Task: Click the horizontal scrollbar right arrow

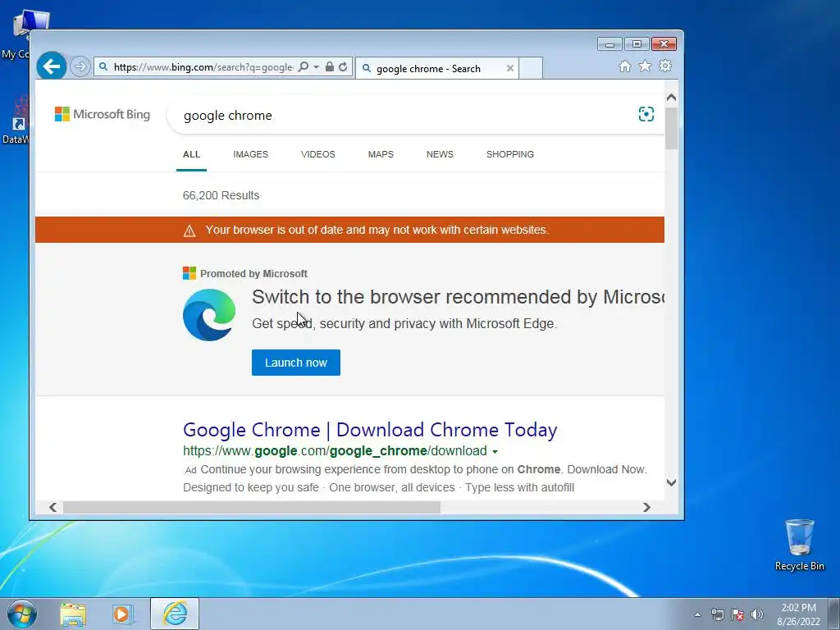Action: click(x=646, y=507)
